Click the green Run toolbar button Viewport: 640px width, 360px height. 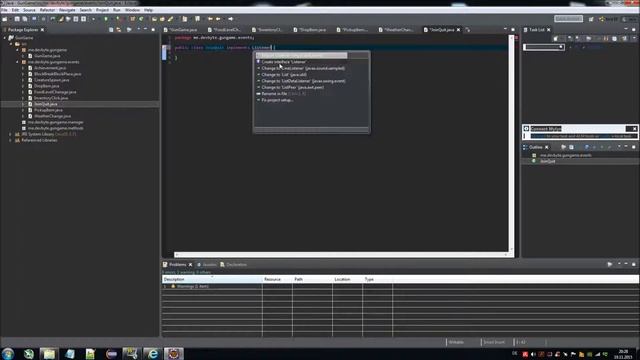[106, 19]
